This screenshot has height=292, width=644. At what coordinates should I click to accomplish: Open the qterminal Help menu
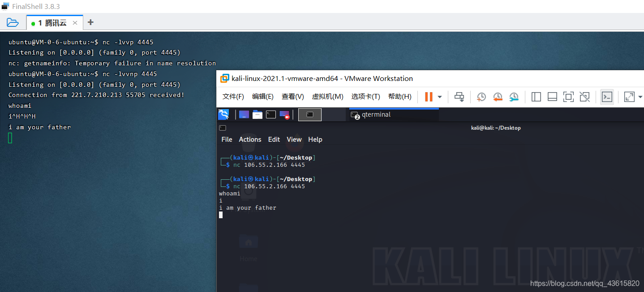pyautogui.click(x=315, y=140)
